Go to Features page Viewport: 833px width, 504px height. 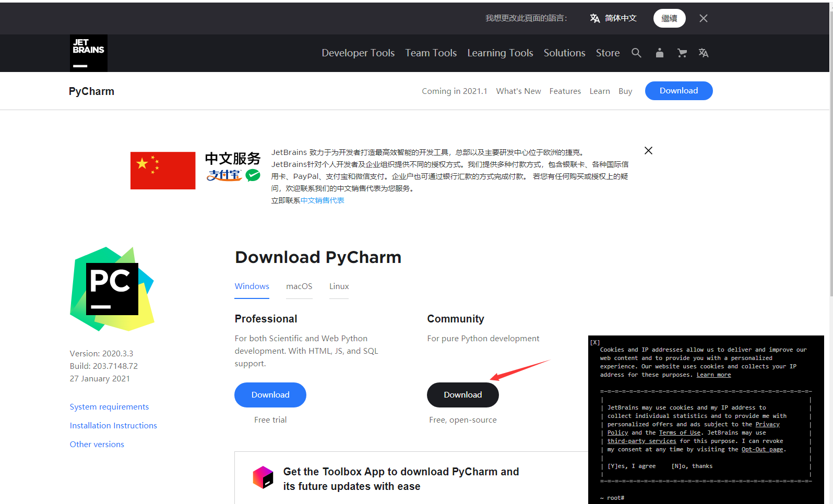coord(565,91)
